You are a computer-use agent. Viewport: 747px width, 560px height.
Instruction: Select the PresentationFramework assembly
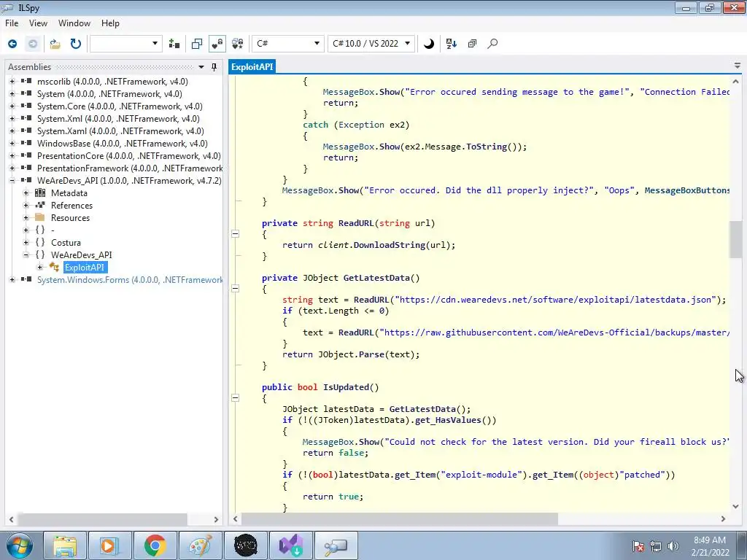[130, 168]
